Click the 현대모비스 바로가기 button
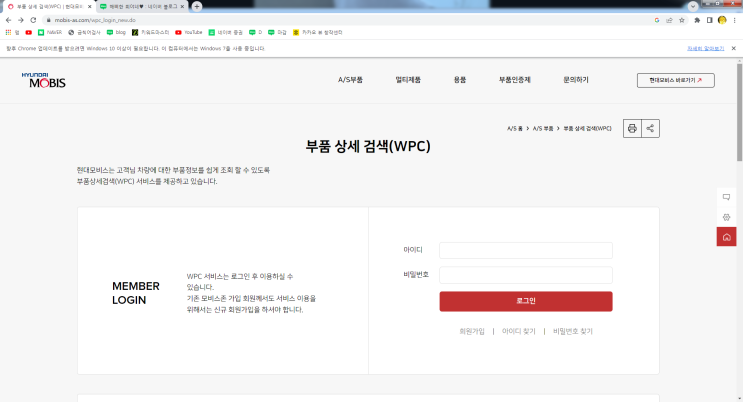The height and width of the screenshot is (402, 743). click(x=676, y=80)
